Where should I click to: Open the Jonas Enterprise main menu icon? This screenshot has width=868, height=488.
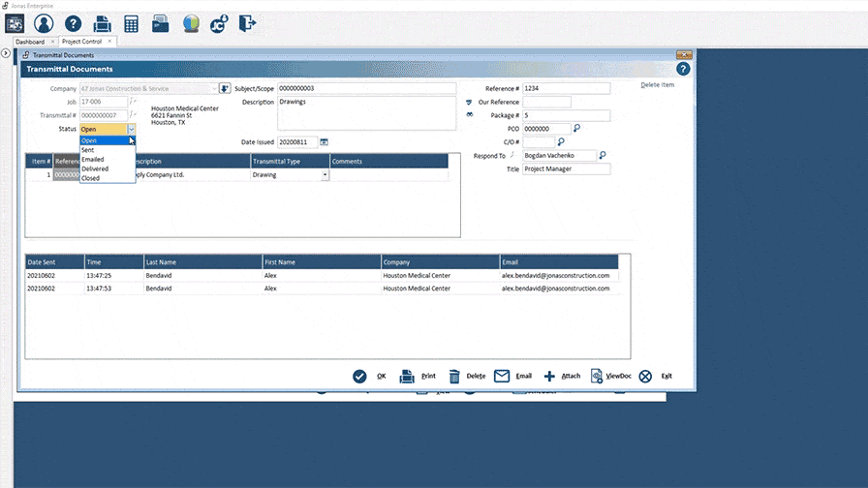pyautogui.click(x=15, y=24)
